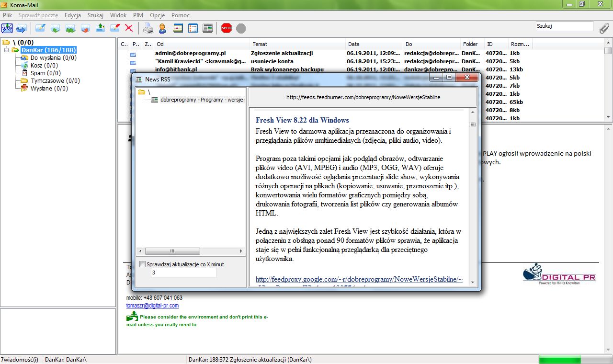Click the RSS feed URL bar
613x364 pixels.
[x=363, y=97]
